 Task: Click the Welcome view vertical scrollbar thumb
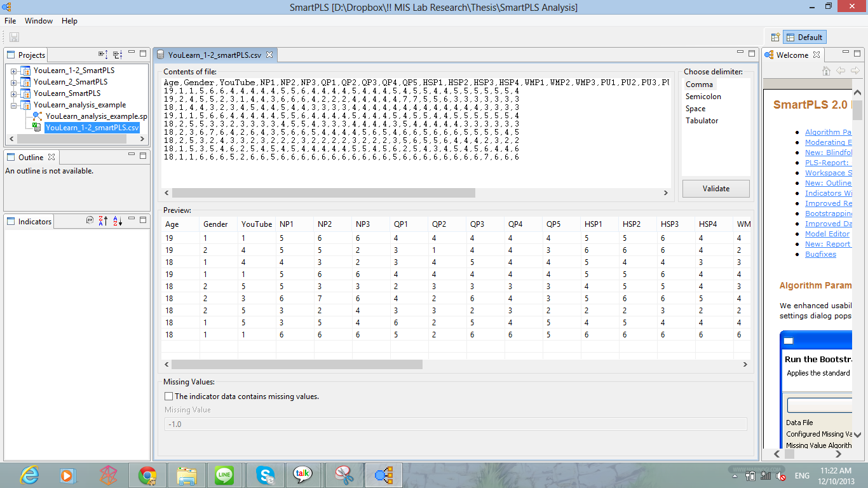coord(857,111)
